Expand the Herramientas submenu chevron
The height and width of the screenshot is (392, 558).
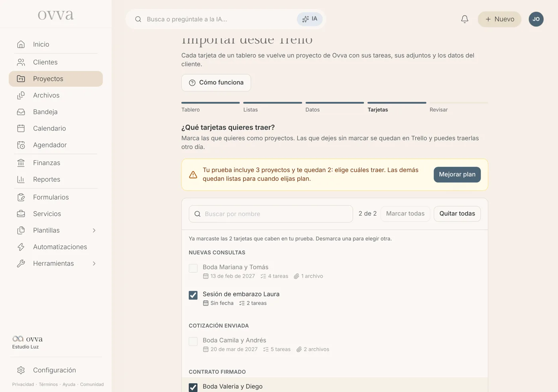coord(94,263)
